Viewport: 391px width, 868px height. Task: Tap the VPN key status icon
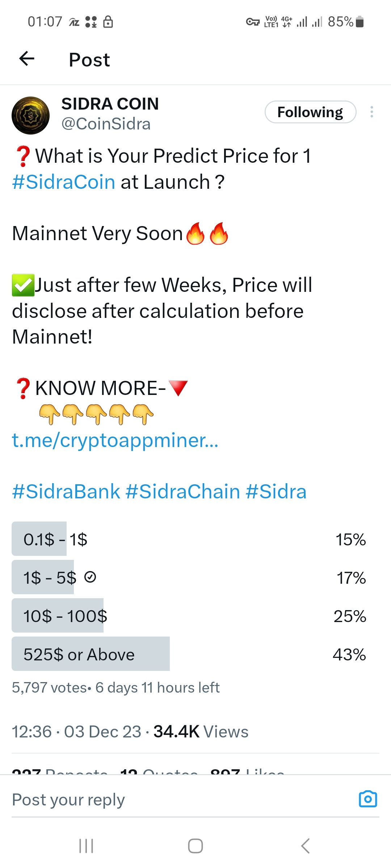click(253, 22)
